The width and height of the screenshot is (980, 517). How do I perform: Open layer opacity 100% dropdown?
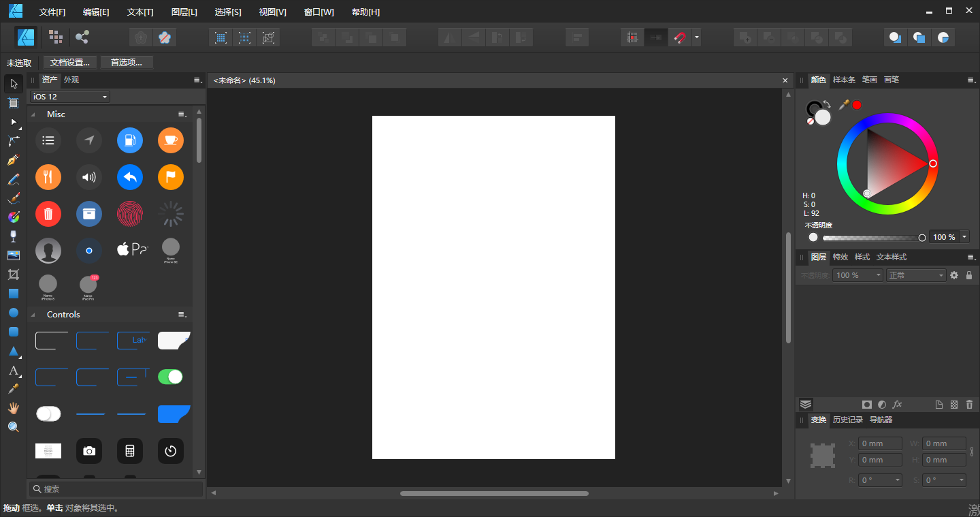point(857,275)
